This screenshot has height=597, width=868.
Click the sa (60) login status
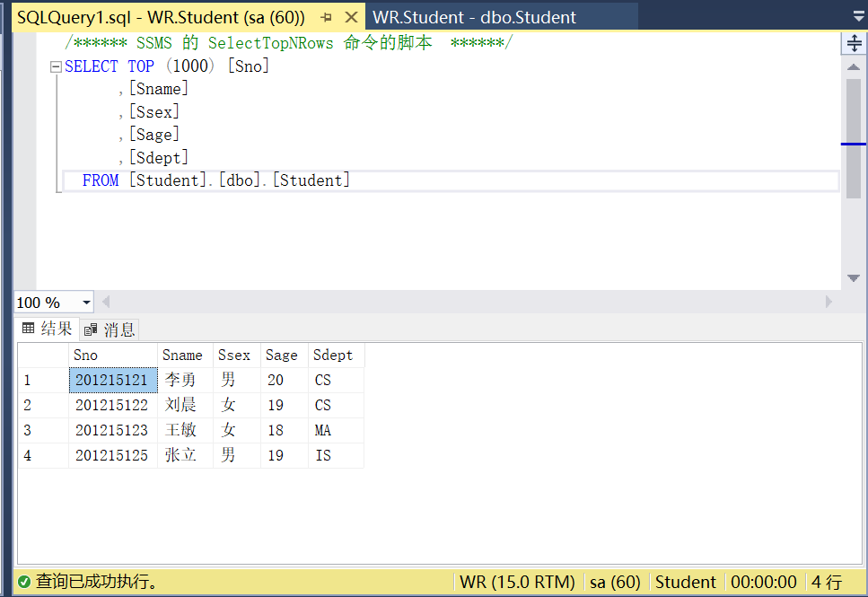coord(615,582)
